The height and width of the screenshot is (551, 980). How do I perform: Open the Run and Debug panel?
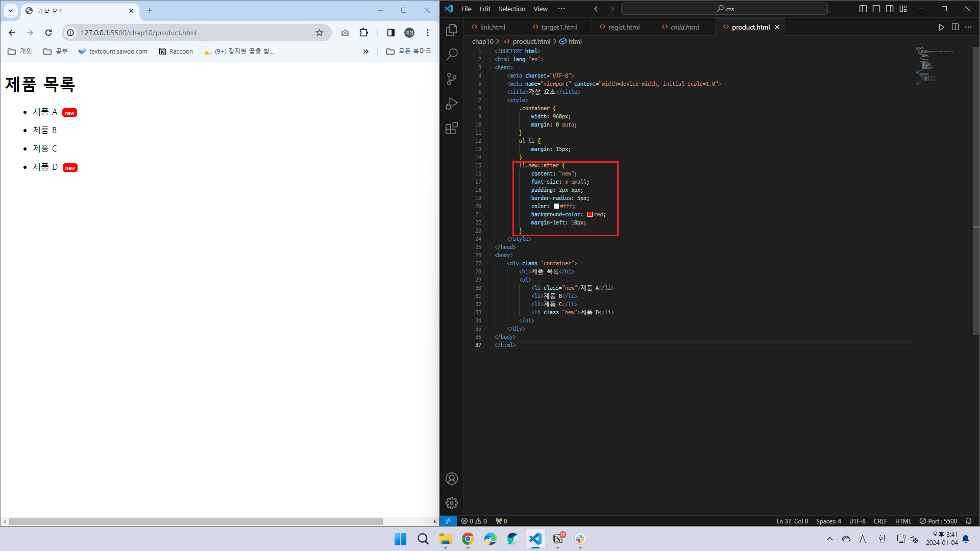[x=452, y=104]
